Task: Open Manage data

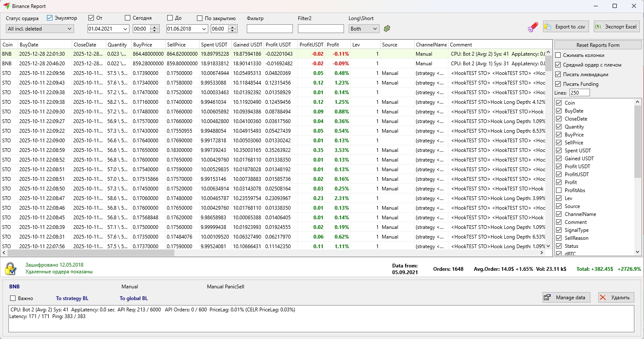Action: tap(566, 298)
